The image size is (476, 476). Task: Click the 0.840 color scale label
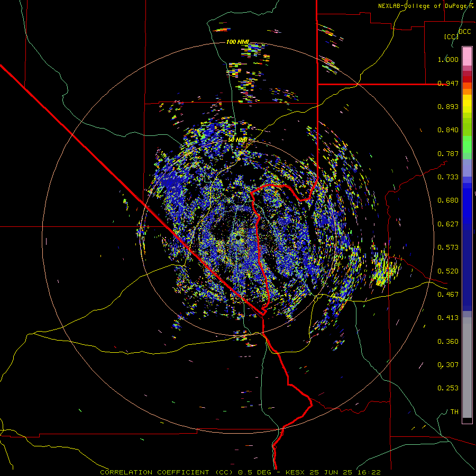[x=448, y=130]
